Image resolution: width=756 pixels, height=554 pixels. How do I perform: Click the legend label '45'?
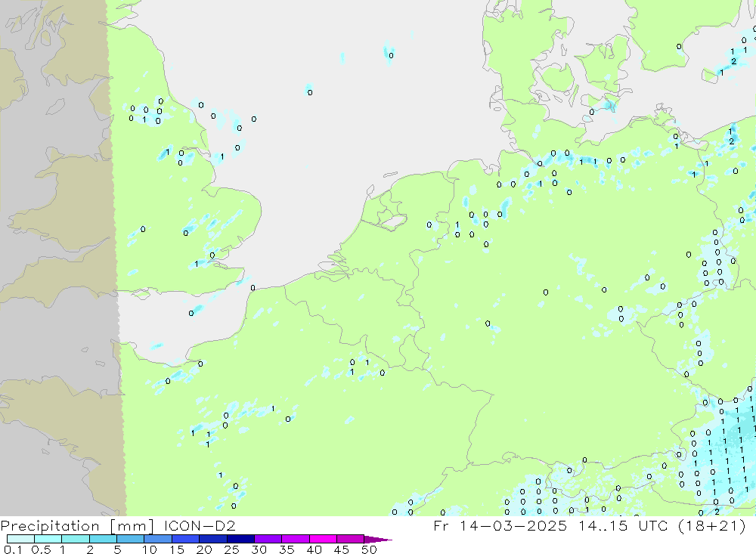342,549
